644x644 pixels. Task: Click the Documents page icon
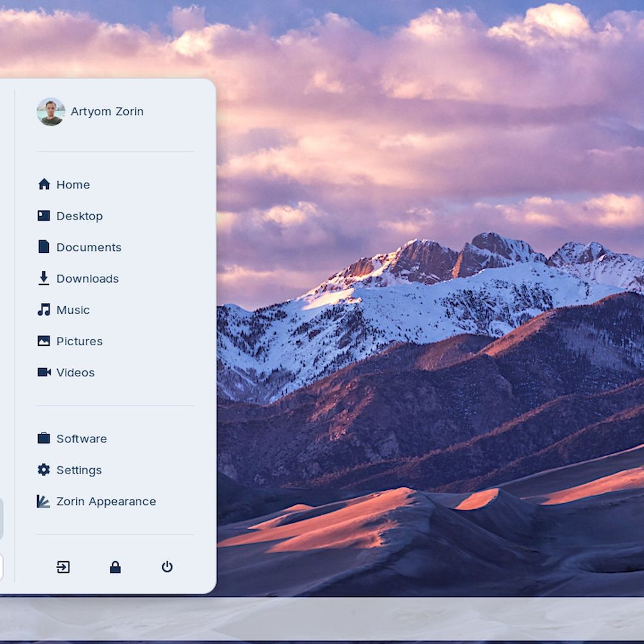(43, 247)
